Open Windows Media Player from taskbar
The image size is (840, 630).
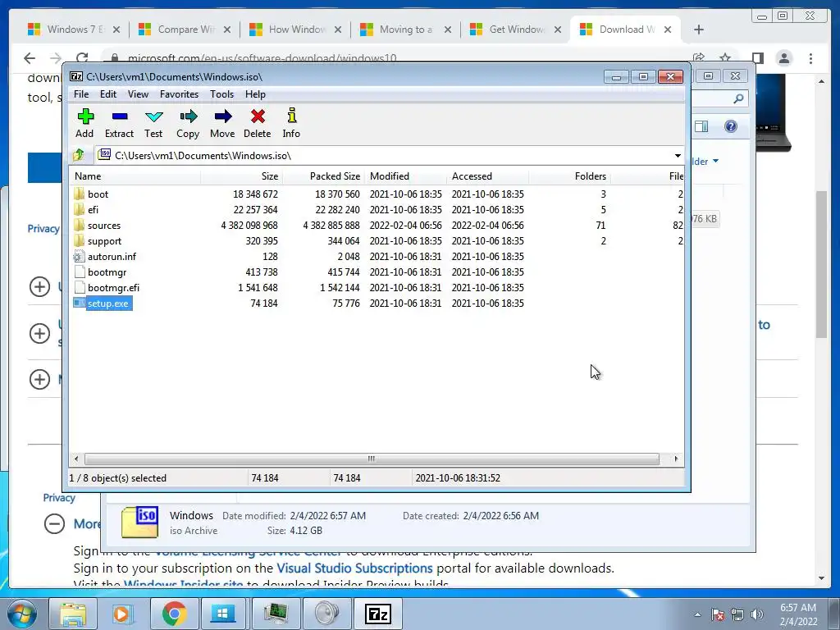coord(123,614)
